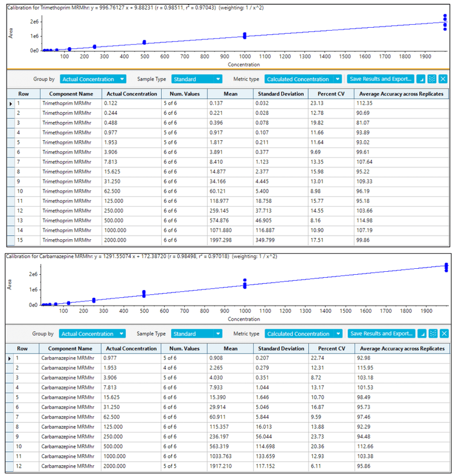Click Save Results and Export in Carbamazepine panel

381,333
